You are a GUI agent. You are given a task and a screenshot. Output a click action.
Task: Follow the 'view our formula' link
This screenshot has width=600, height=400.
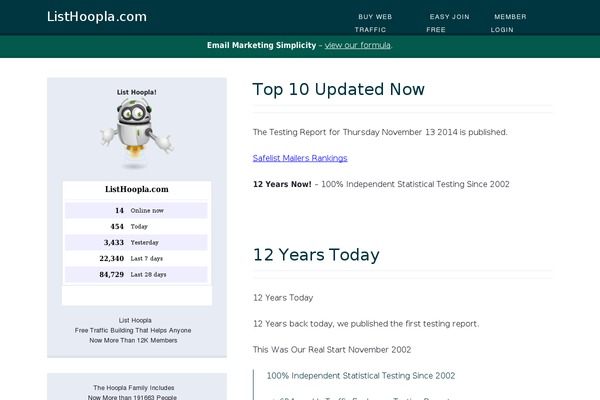coord(357,46)
